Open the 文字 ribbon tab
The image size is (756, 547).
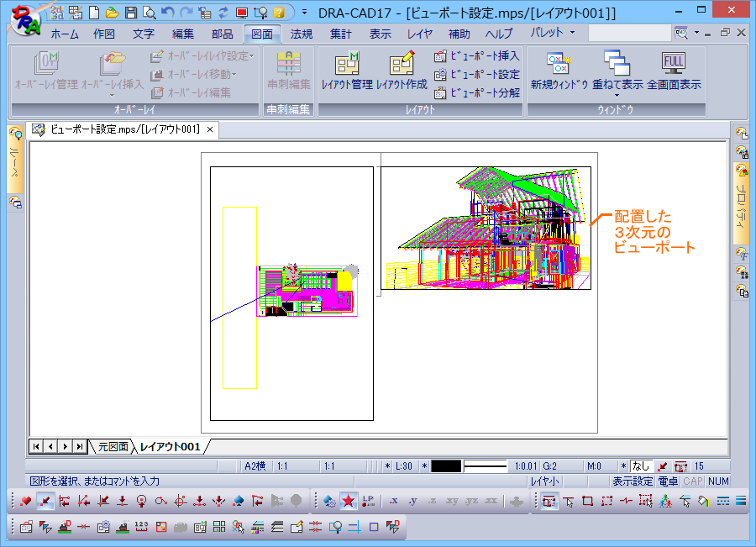144,34
